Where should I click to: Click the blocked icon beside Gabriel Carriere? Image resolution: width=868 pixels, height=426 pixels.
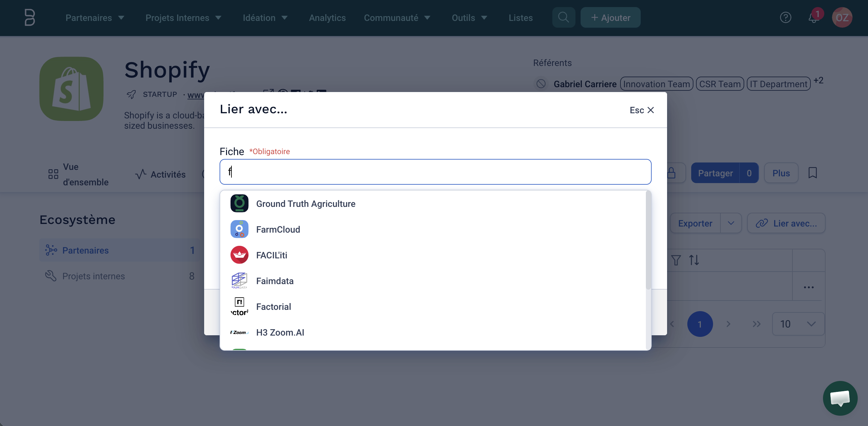[x=541, y=84]
